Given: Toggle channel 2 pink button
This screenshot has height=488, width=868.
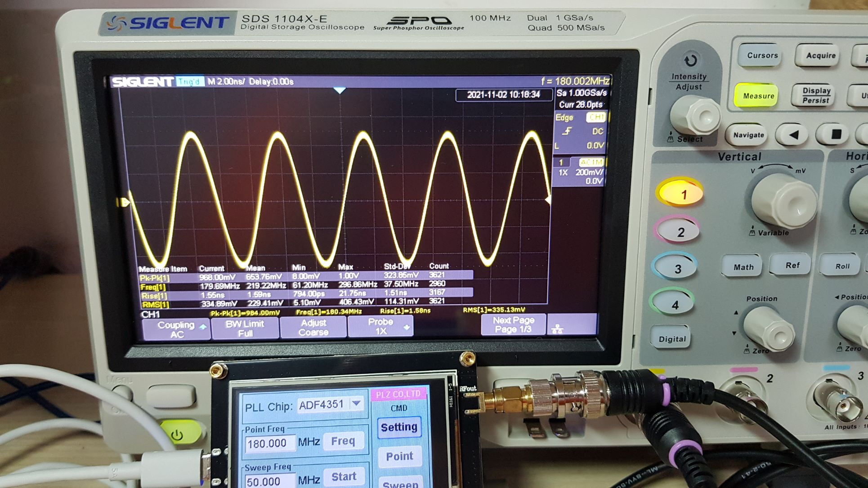Looking at the screenshot, I should click(x=677, y=231).
